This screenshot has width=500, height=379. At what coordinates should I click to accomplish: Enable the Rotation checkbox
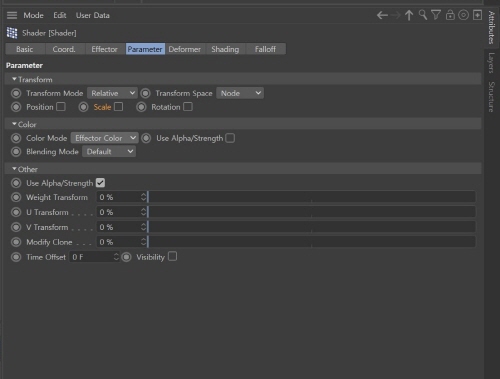click(188, 107)
